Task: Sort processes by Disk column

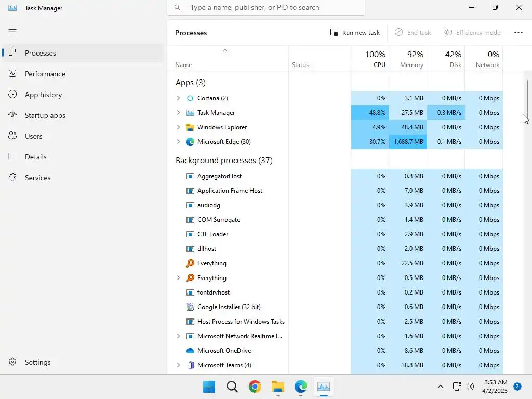Action: 446,59
